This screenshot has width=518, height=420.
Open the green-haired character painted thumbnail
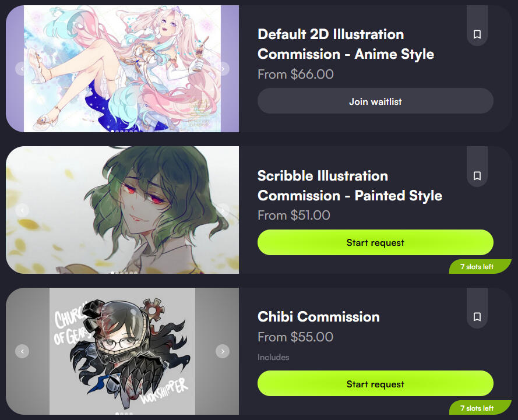point(122,210)
